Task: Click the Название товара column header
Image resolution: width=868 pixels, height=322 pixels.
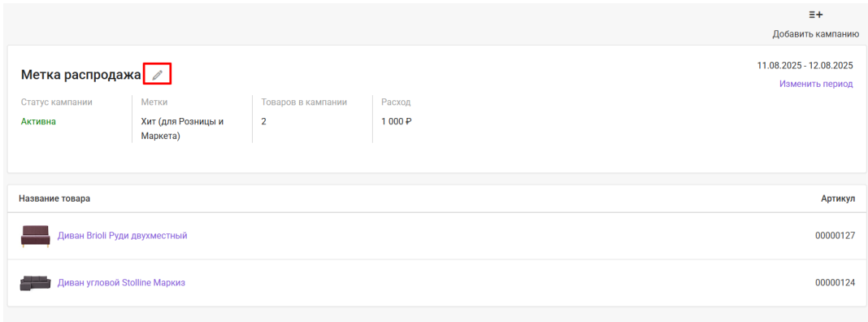Action: tap(54, 198)
